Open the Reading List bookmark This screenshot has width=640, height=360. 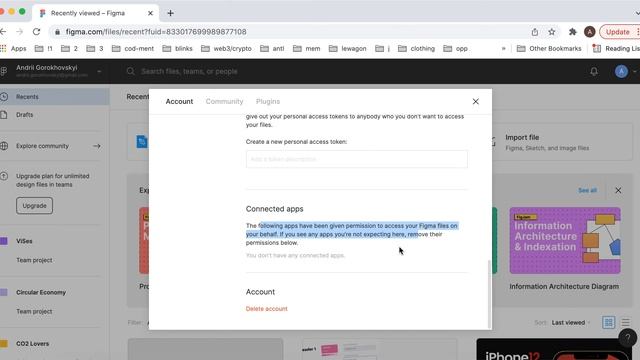coord(616,49)
